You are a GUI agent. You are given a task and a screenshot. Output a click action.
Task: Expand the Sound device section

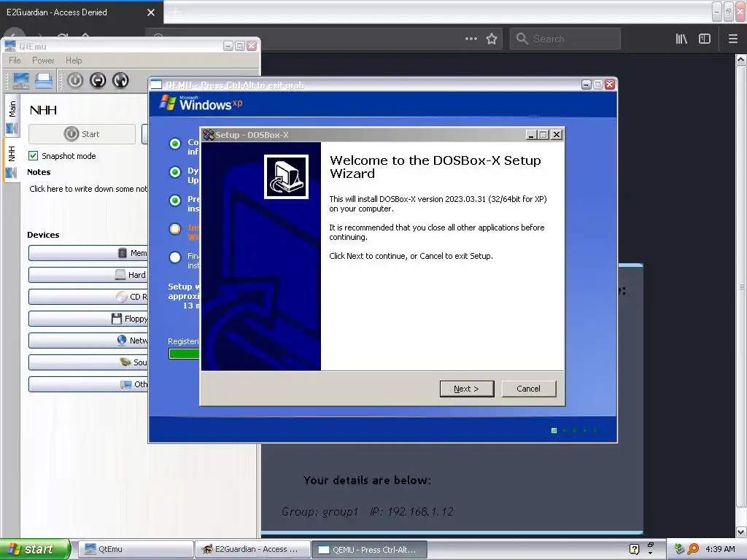tap(88, 362)
